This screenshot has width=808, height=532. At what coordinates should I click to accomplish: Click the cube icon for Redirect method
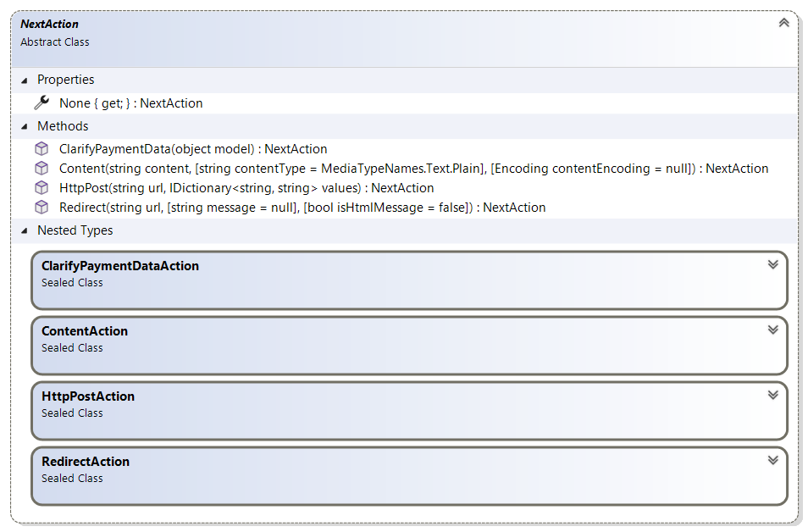pyautogui.click(x=42, y=208)
